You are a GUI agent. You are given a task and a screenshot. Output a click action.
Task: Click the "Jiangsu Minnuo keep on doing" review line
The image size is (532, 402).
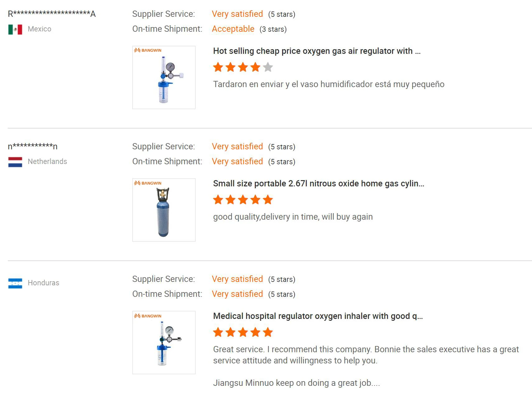(x=296, y=383)
